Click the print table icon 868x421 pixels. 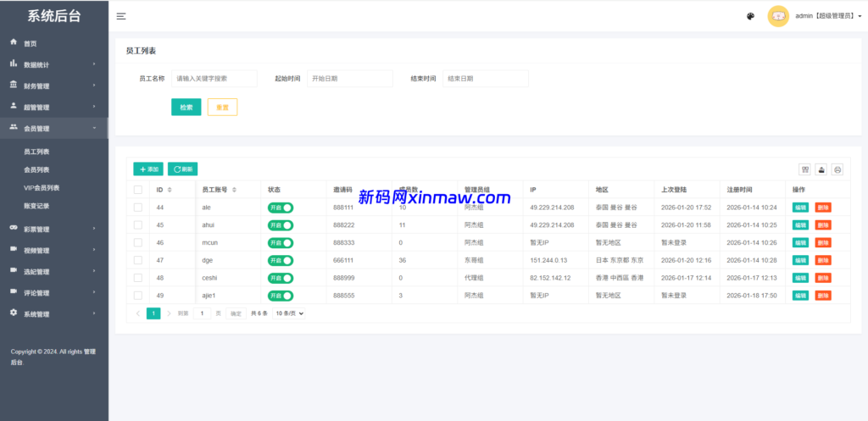click(x=837, y=169)
